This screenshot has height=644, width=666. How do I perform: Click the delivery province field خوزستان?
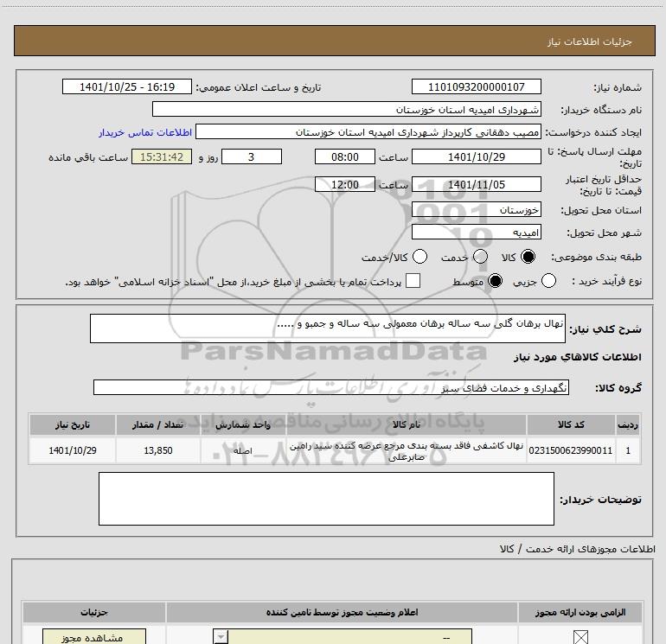click(x=476, y=209)
